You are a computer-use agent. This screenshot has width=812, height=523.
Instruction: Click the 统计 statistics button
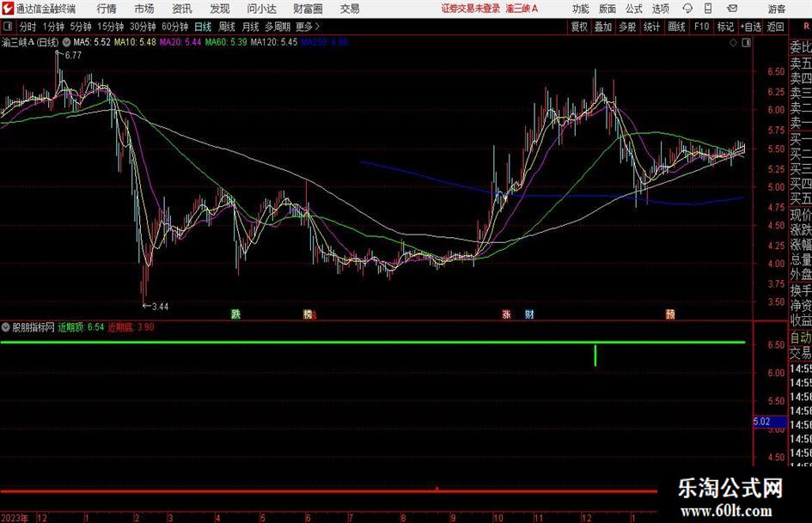(x=651, y=27)
